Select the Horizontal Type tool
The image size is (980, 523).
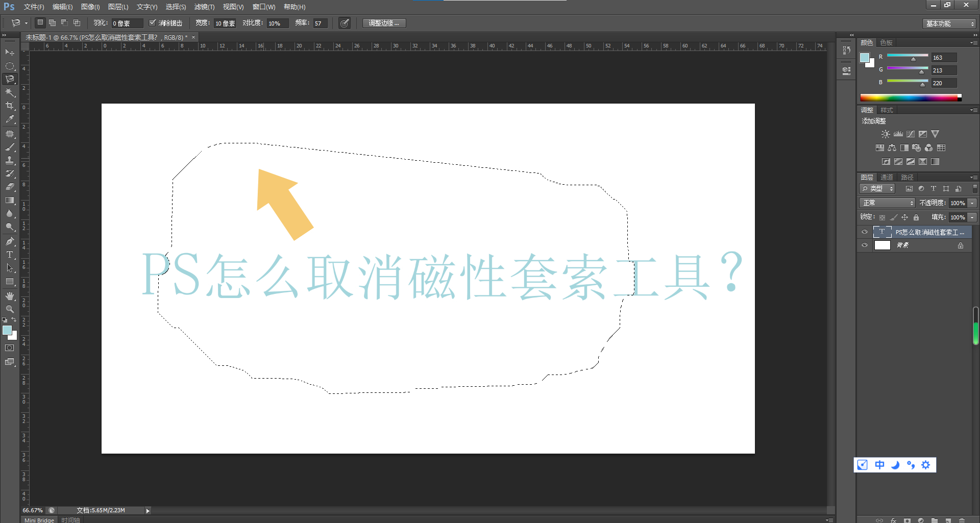click(10, 254)
